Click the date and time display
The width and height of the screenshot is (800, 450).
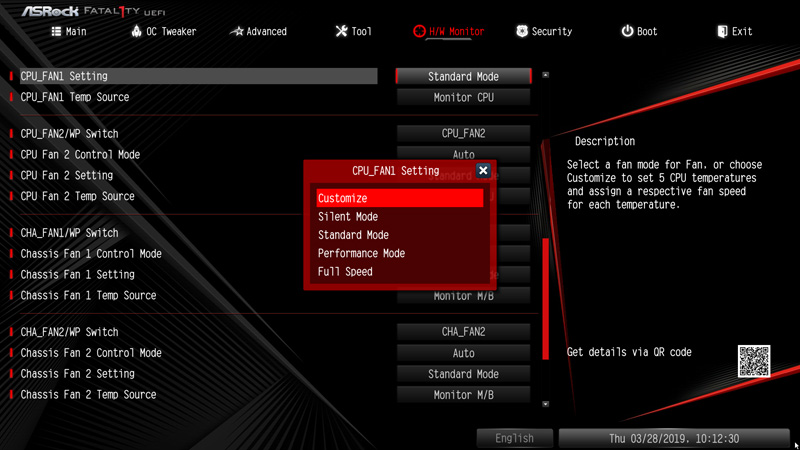pyautogui.click(x=674, y=438)
